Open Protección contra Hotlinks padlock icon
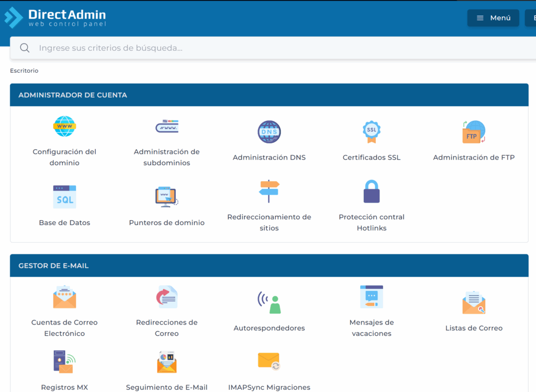 coord(371,192)
